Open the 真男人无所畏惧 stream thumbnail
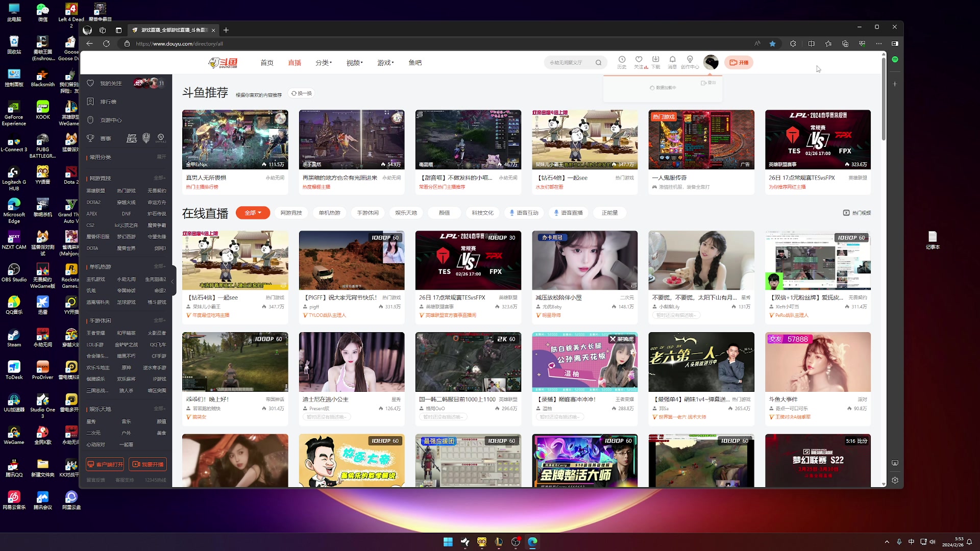980x551 pixels. coord(235,139)
